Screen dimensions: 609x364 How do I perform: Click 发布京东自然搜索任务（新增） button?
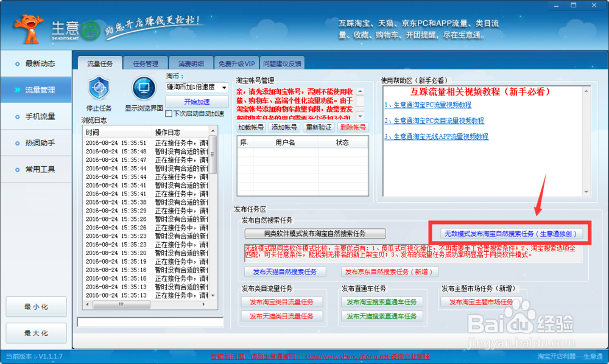[390, 271]
